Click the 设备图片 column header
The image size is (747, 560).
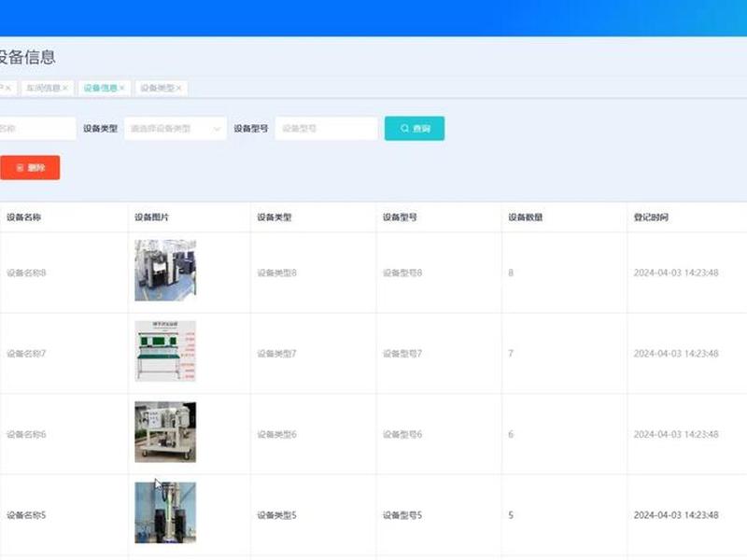(151, 217)
